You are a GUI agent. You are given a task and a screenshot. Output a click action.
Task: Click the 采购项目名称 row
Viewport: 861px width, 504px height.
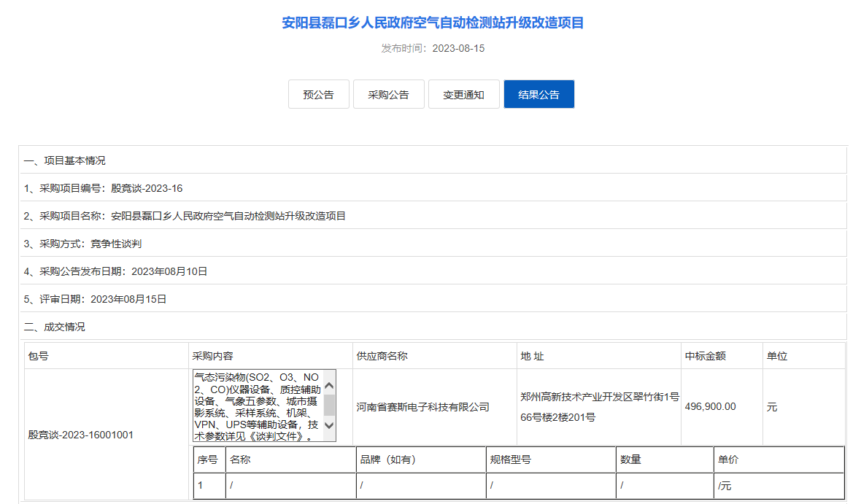tap(433, 216)
